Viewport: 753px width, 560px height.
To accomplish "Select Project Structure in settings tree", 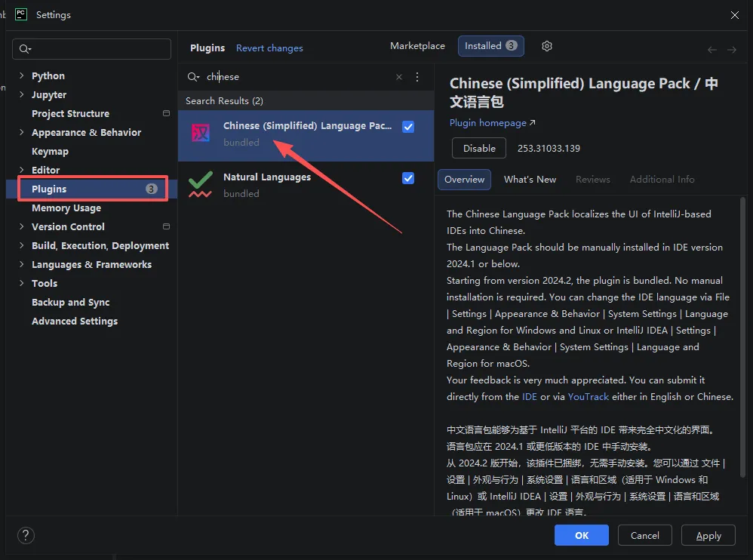I will (x=71, y=113).
